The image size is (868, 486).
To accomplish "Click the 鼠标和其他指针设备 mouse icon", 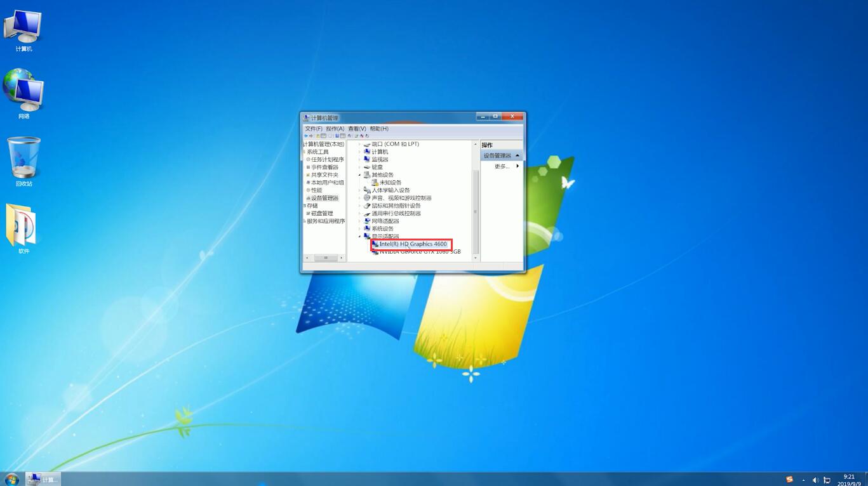I will click(367, 206).
